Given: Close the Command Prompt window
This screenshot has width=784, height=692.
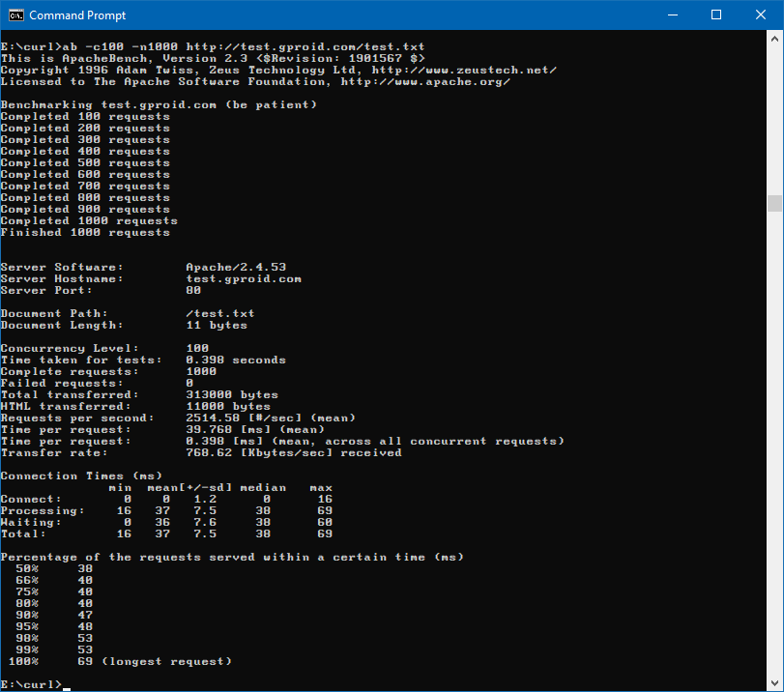Looking at the screenshot, I should tap(761, 15).
